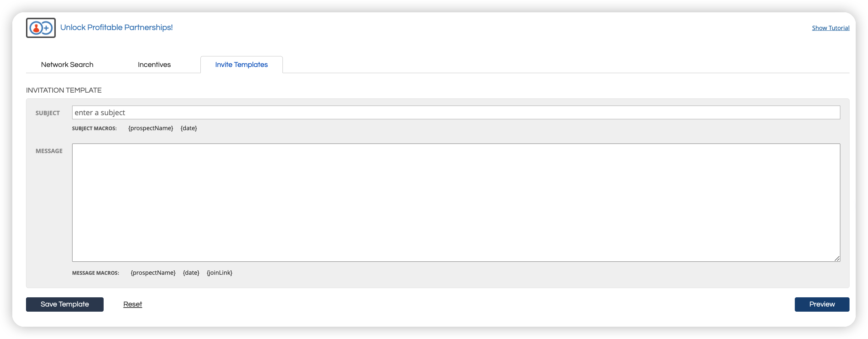This screenshot has width=868, height=339.
Task: Click the INVITATION TEMPLATE heading
Action: point(64,90)
